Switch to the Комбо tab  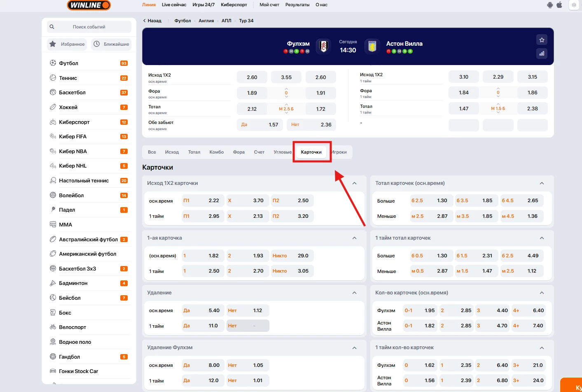217,152
